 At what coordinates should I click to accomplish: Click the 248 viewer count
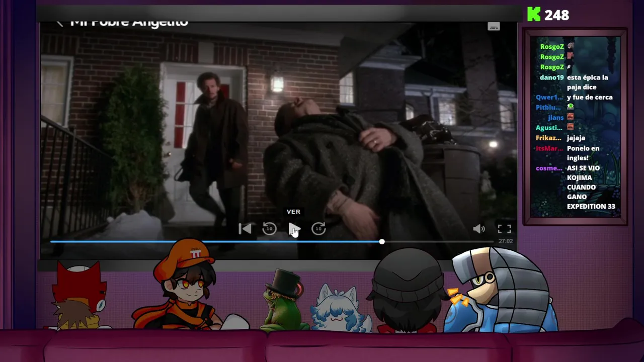[x=556, y=16]
